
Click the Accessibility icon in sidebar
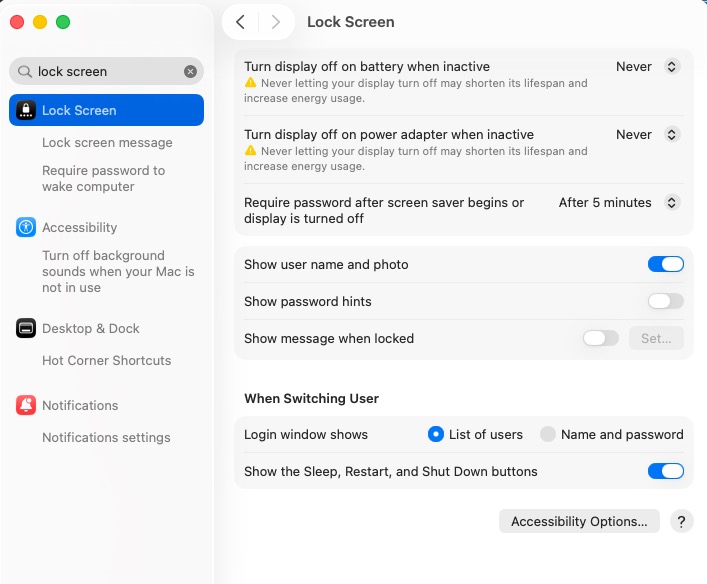pyautogui.click(x=26, y=227)
